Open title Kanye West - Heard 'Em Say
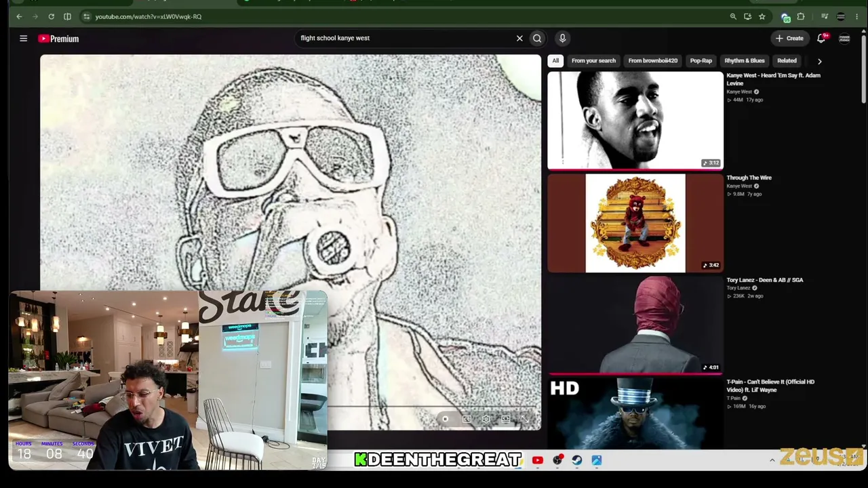The width and height of the screenshot is (868, 488). click(x=773, y=79)
